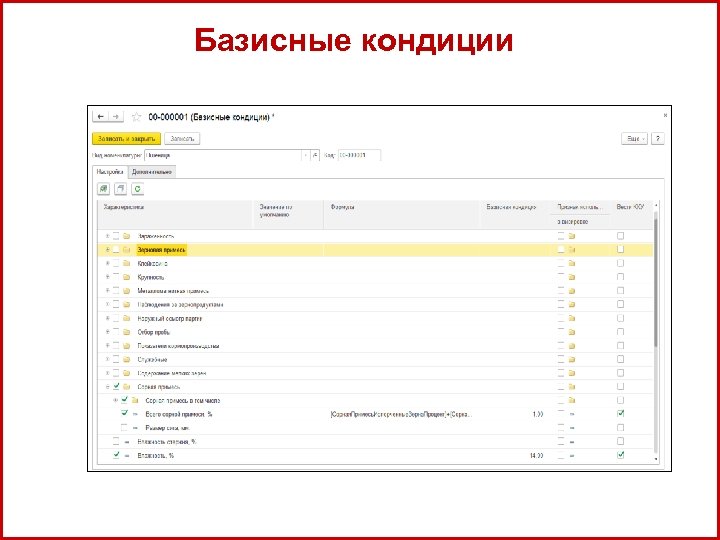Expand the Клейковина group
The width and height of the screenshot is (720, 540).
point(107,264)
